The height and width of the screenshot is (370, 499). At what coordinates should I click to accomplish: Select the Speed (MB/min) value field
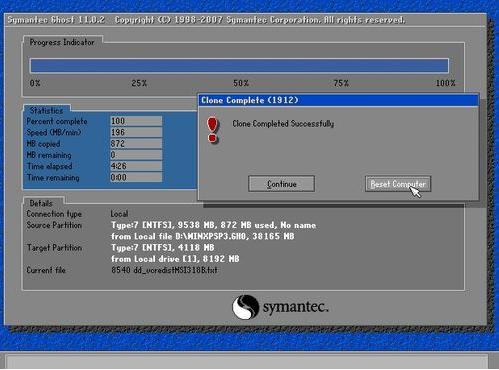pyautogui.click(x=136, y=132)
